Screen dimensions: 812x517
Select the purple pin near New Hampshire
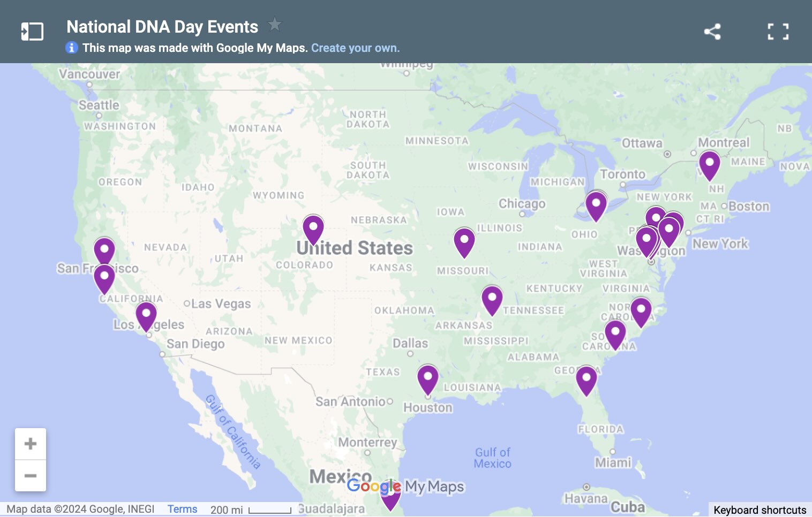(x=710, y=166)
